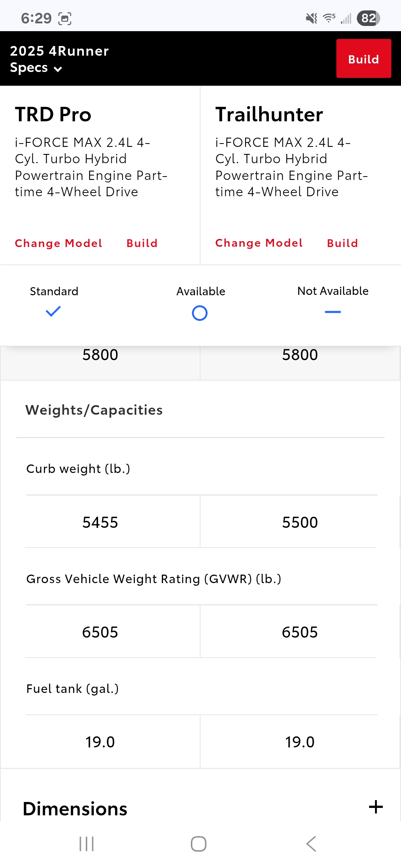Image resolution: width=401 pixels, height=868 pixels.
Task: Click Change Model under TRD Pro
Action: click(x=59, y=243)
